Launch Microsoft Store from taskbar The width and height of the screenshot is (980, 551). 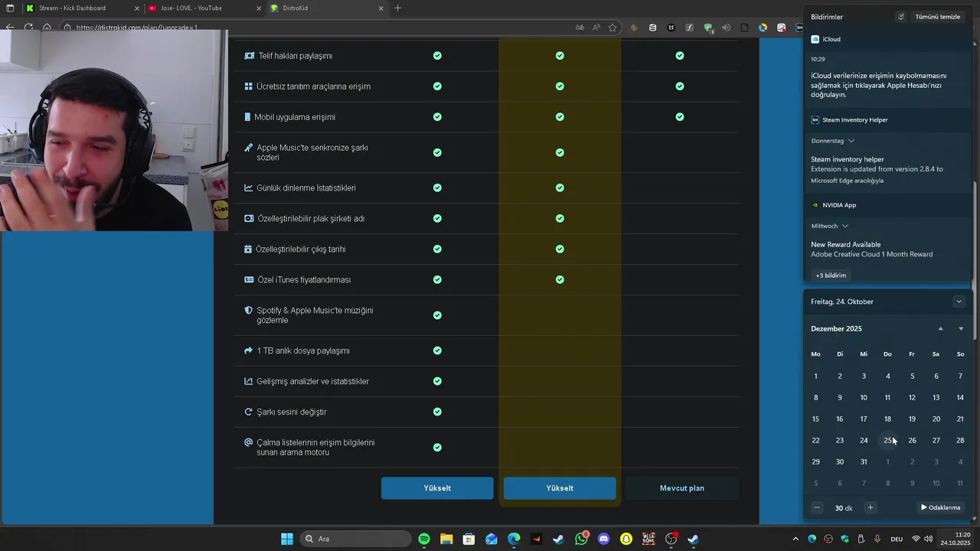pos(469,539)
